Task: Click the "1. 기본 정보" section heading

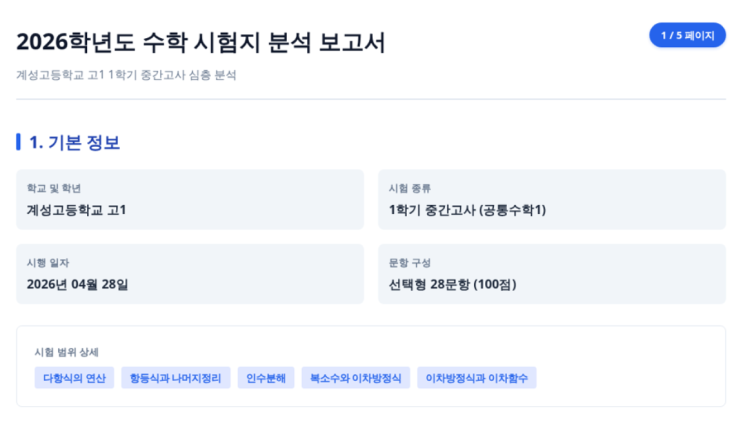Action: coord(75,142)
